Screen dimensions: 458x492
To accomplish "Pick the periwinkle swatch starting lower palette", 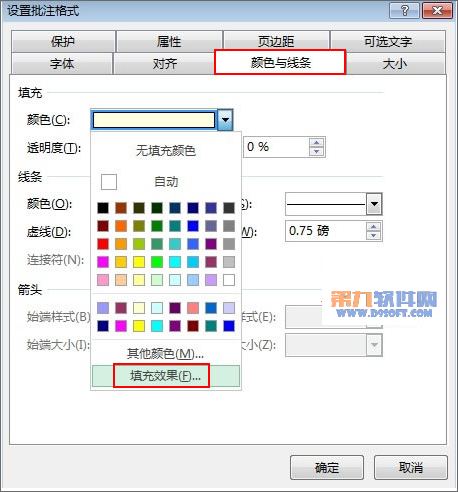I will click(103, 308).
